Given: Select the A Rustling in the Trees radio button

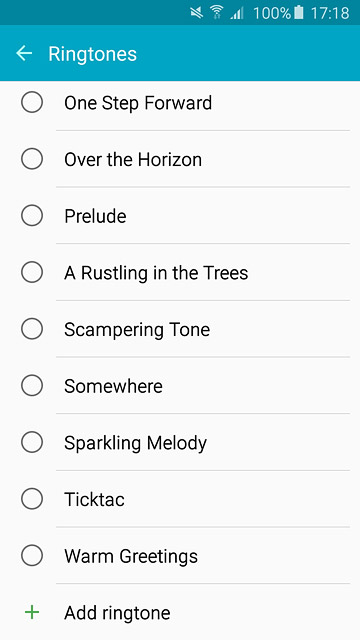Looking at the screenshot, I should (x=32, y=272).
